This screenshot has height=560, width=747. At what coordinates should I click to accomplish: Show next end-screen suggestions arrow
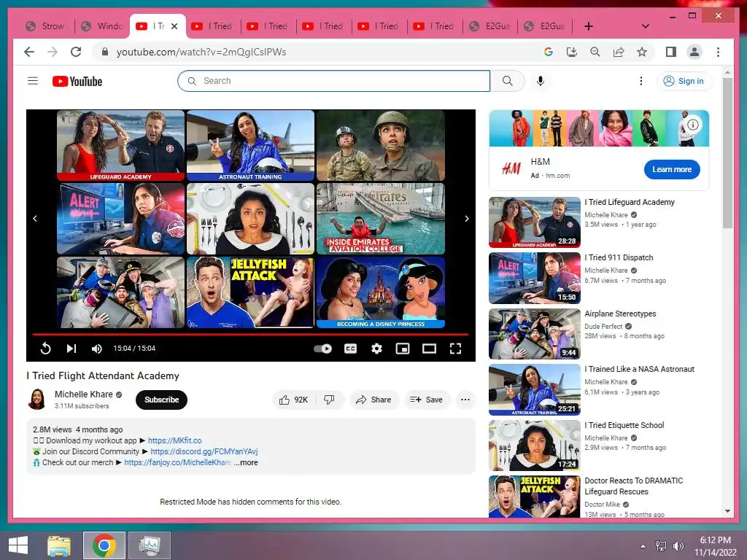pyautogui.click(x=467, y=219)
